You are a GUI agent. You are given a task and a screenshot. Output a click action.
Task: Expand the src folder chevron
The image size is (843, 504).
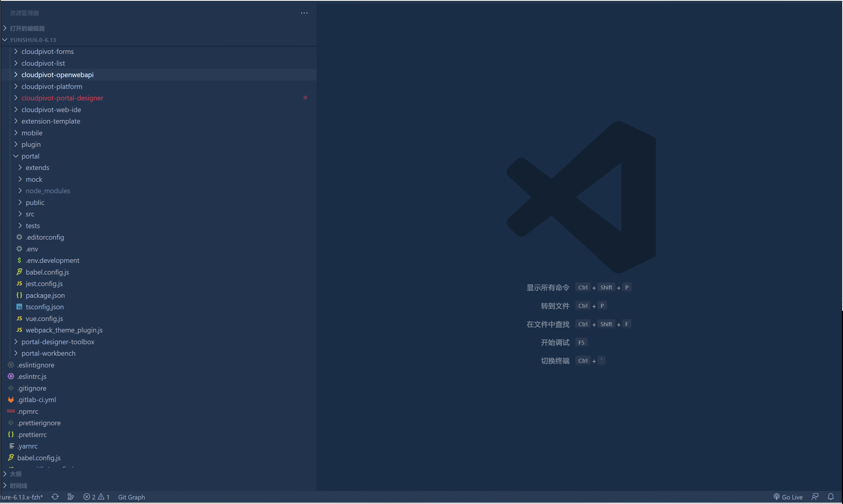20,214
